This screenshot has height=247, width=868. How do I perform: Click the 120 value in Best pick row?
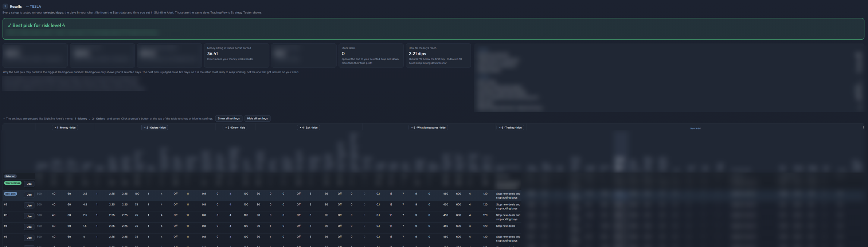click(485, 194)
